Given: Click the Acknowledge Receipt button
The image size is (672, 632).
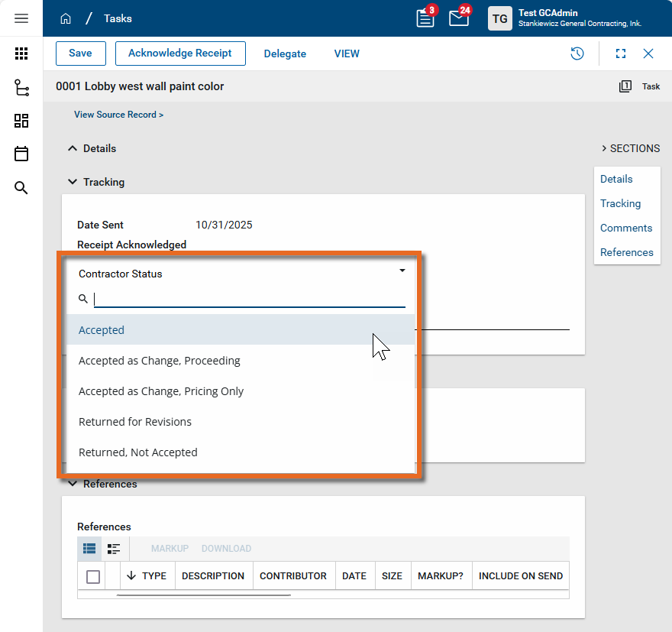Looking at the screenshot, I should [x=180, y=53].
